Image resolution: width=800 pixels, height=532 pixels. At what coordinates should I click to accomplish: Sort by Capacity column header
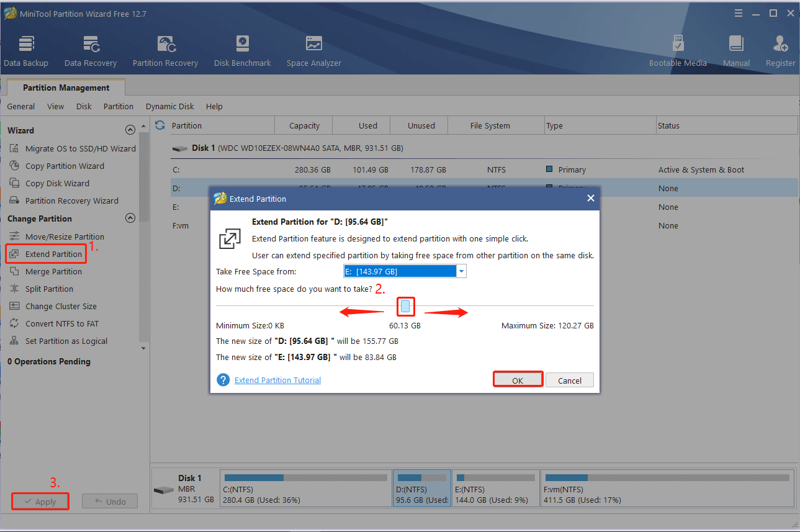pos(304,125)
